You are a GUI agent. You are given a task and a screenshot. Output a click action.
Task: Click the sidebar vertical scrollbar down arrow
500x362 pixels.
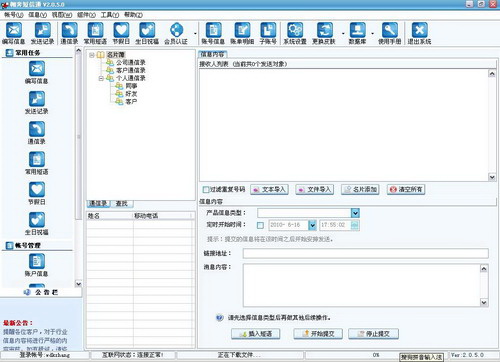78,284
